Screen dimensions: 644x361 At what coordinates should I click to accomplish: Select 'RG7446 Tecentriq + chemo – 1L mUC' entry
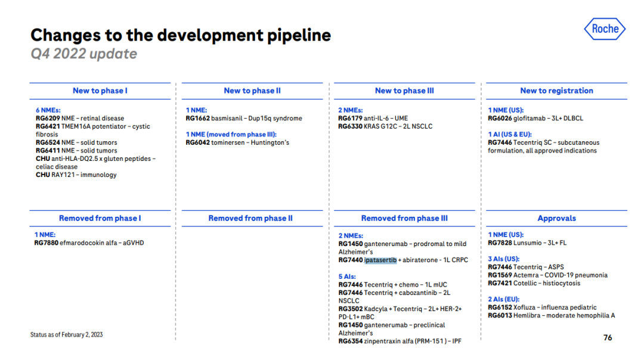click(x=392, y=285)
